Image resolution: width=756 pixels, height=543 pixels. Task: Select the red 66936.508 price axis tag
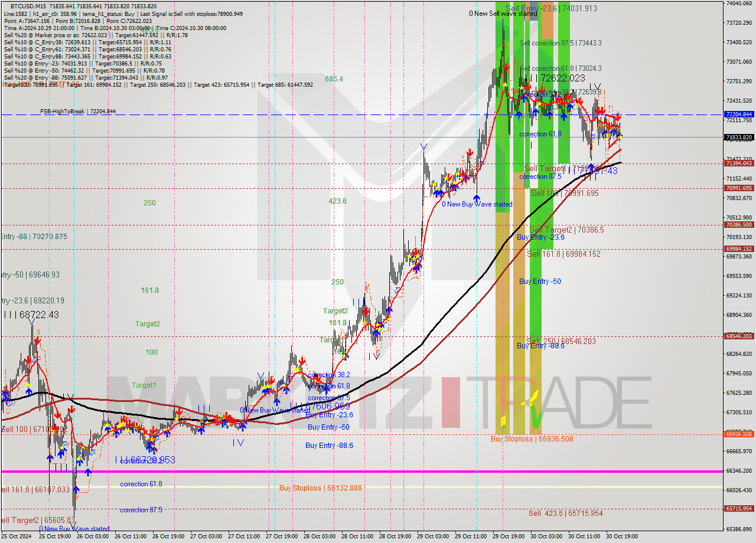pyautogui.click(x=738, y=434)
